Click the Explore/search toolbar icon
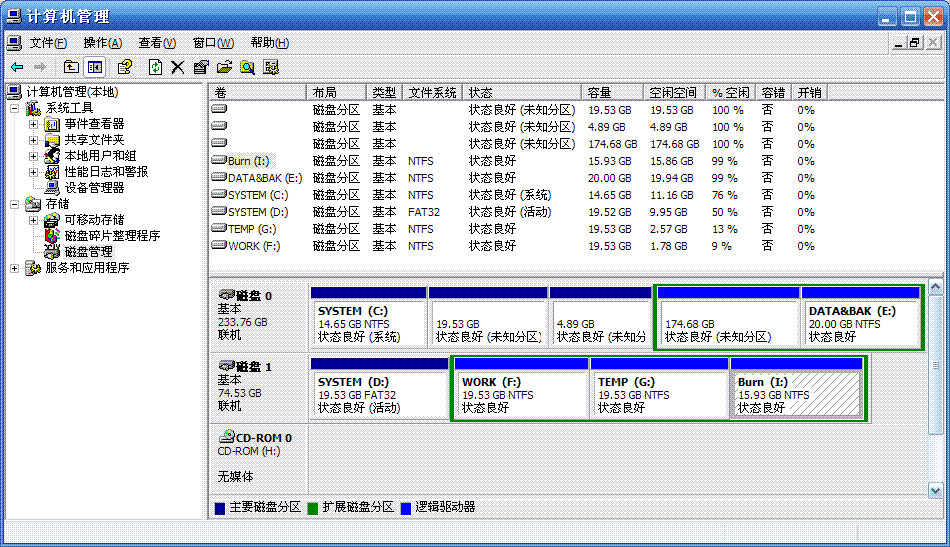The image size is (950, 547). tap(247, 67)
